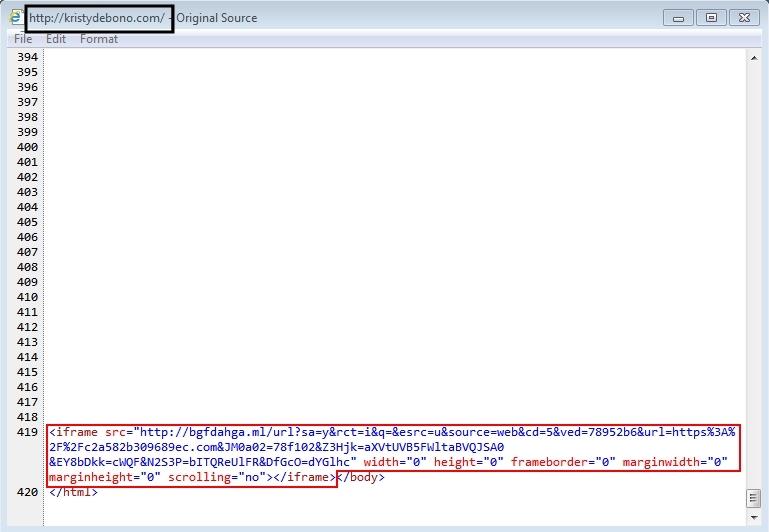Screen dimensions: 769x532
Task: Close the Original Source window
Action: pos(745,18)
